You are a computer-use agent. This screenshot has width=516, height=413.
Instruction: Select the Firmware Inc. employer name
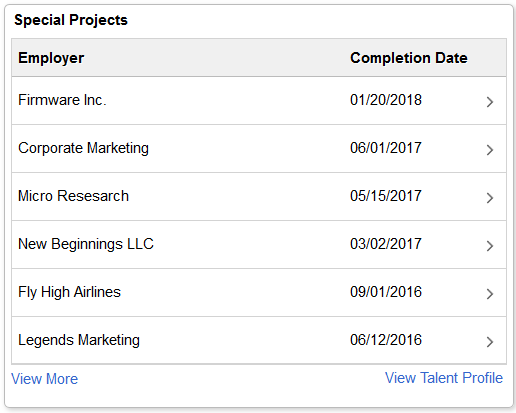click(x=62, y=100)
